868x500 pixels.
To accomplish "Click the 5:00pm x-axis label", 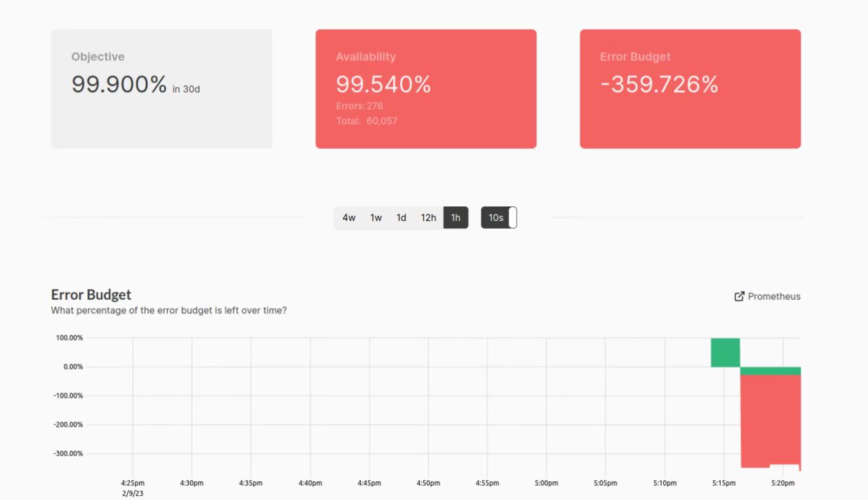I will click(x=547, y=483).
